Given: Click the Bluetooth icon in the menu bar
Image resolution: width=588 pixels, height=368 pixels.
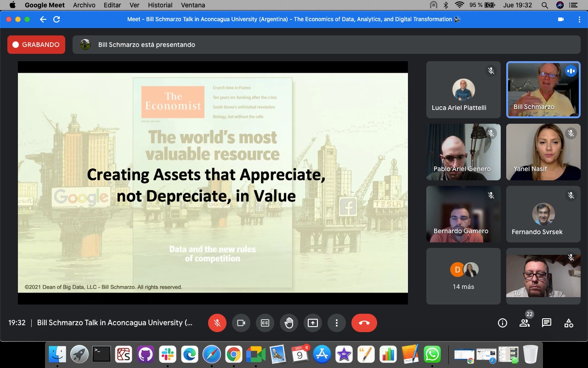Looking at the screenshot, I should (x=446, y=5).
